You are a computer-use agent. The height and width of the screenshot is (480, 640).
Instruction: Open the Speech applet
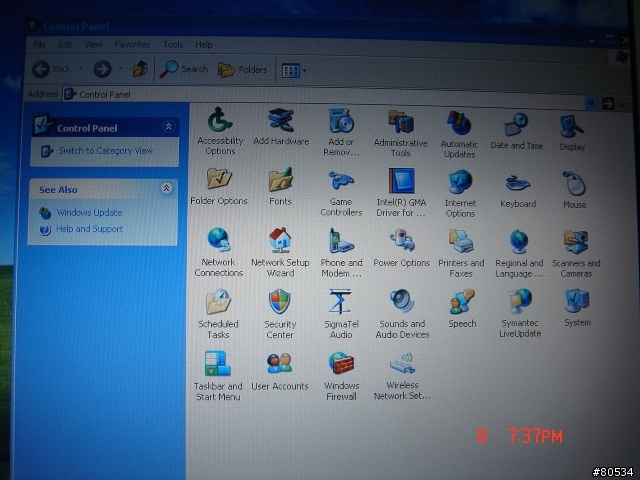pyautogui.click(x=462, y=309)
